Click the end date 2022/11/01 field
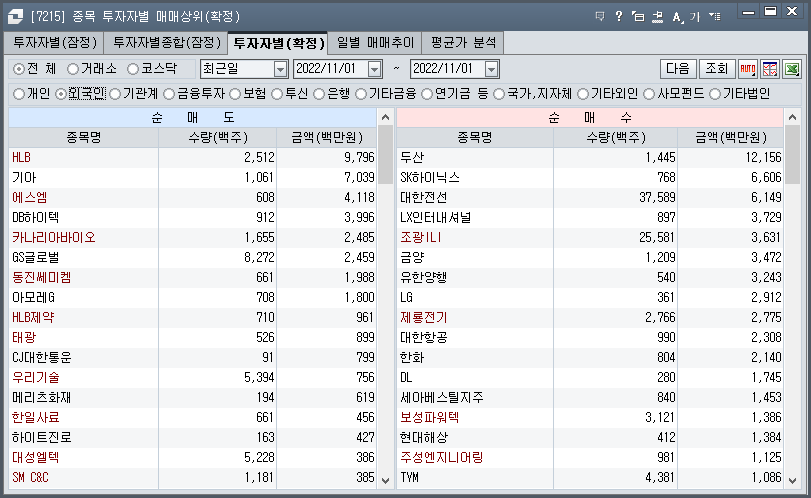This screenshot has height=498, width=811. pyautogui.click(x=448, y=69)
